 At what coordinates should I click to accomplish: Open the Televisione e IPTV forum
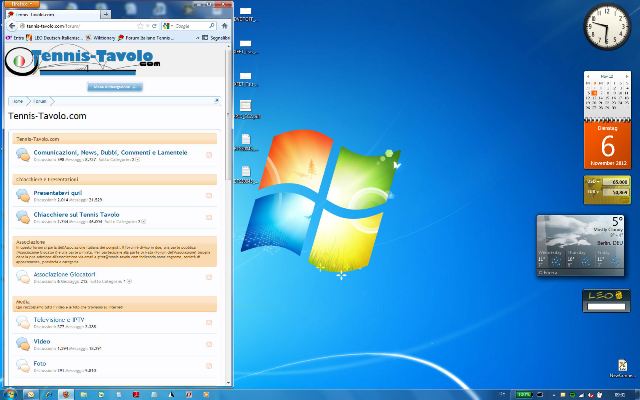(x=59, y=320)
